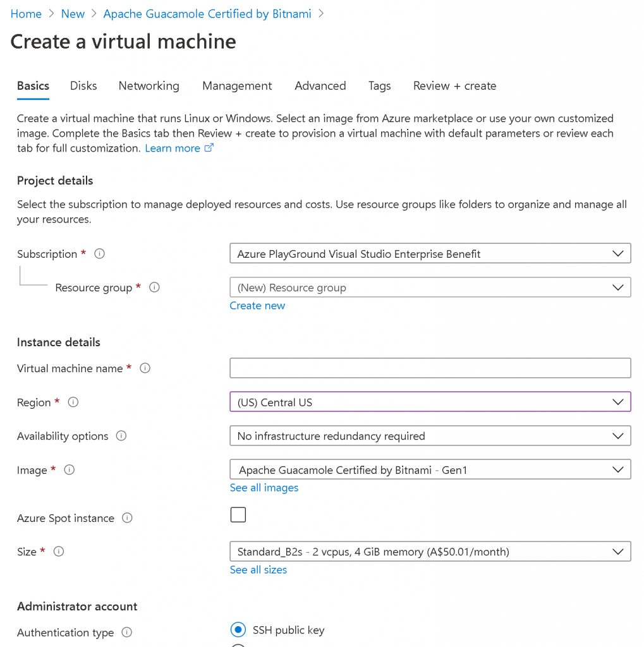Expand the Region dropdown
This screenshot has width=644, height=647.
pos(430,402)
